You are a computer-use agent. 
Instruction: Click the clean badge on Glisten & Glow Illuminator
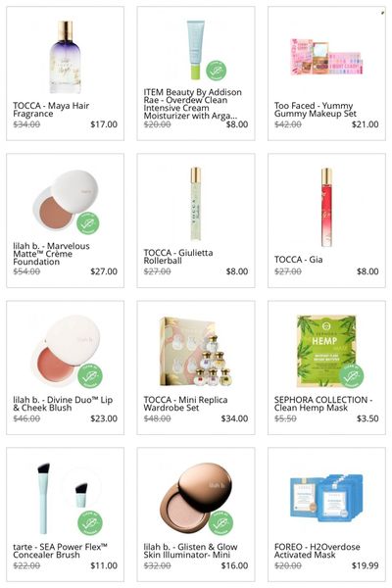click(220, 522)
